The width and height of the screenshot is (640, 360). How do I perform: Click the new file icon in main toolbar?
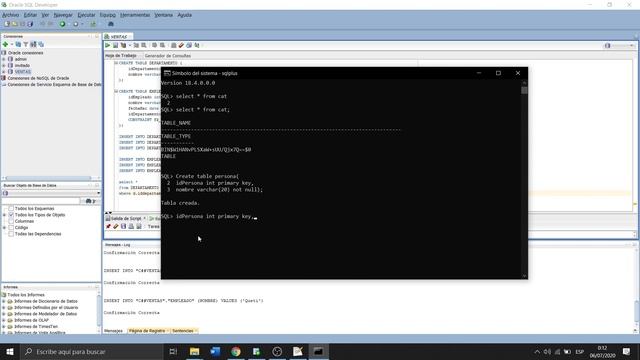pyautogui.click(x=7, y=24)
